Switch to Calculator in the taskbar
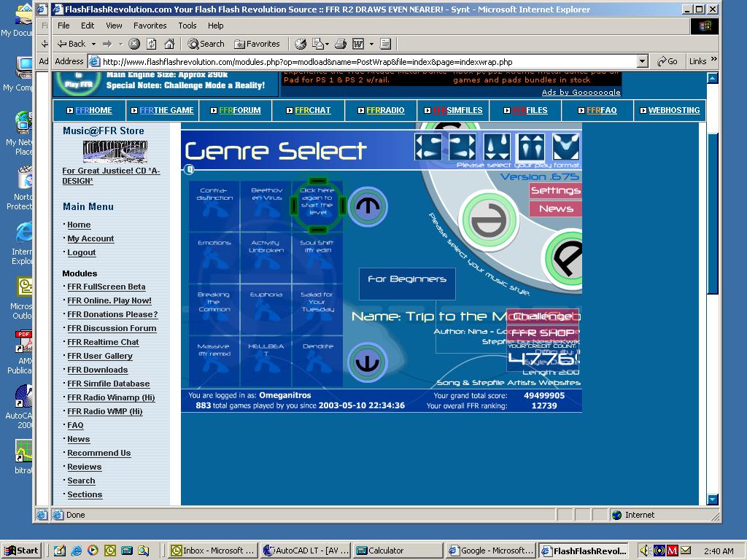 pos(398,551)
